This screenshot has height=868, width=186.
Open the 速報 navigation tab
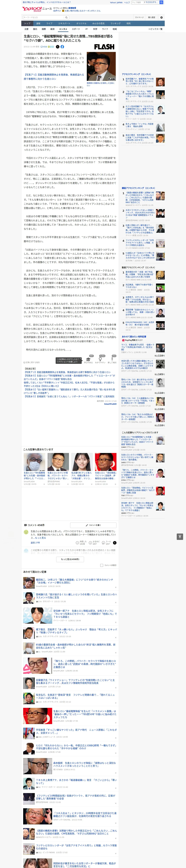(x=38, y=24)
